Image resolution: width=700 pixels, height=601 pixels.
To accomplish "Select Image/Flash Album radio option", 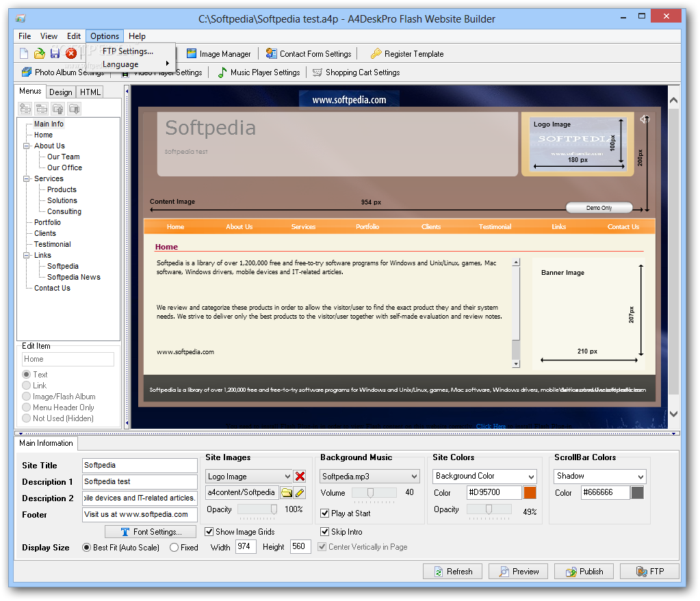I will point(26,396).
